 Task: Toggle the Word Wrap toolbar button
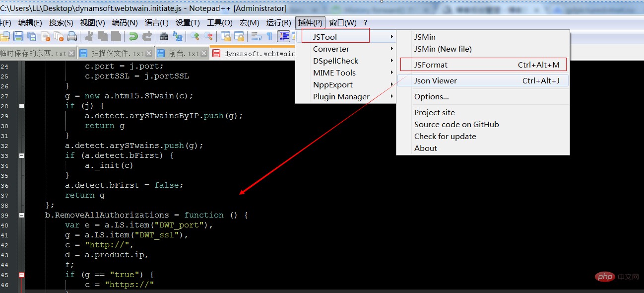tap(256, 36)
